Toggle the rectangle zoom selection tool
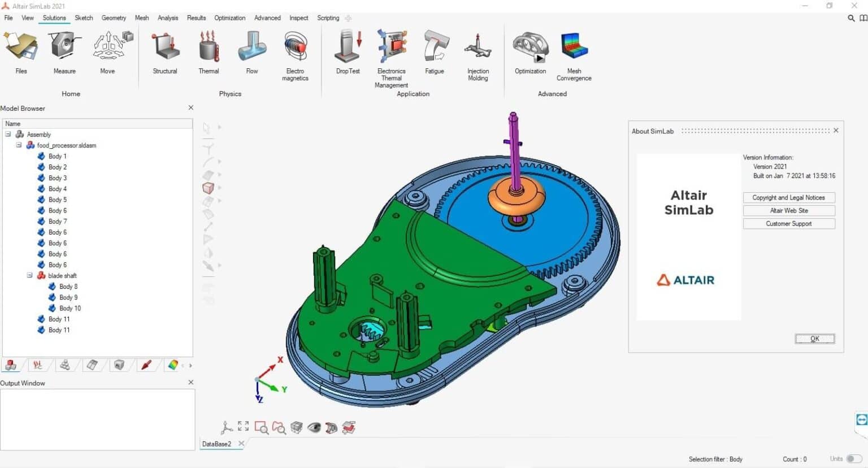 click(261, 427)
